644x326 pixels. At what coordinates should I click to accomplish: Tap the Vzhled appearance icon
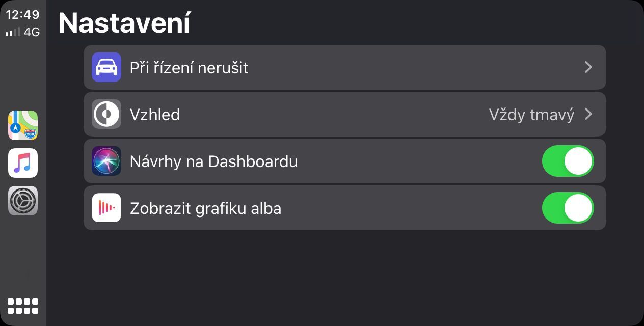click(106, 114)
